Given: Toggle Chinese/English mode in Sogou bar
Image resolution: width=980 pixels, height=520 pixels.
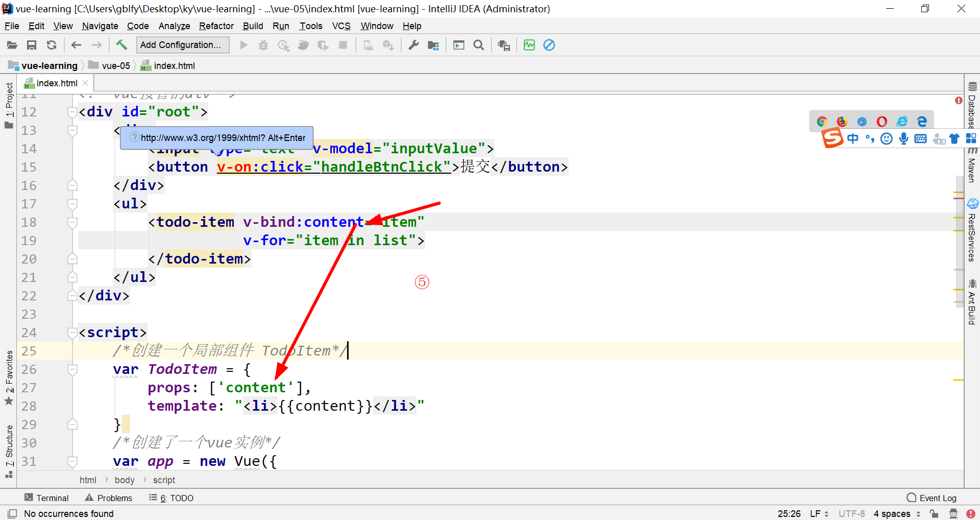Looking at the screenshot, I should point(853,138).
